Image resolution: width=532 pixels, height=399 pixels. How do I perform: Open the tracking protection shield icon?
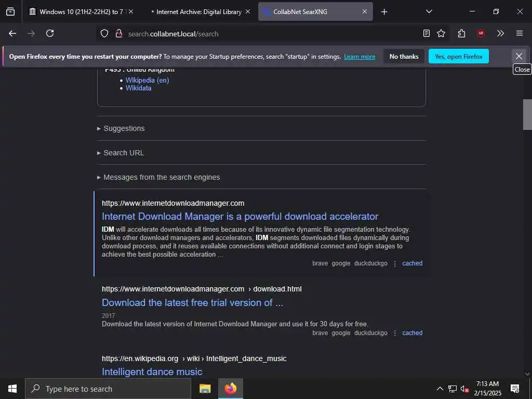104,34
